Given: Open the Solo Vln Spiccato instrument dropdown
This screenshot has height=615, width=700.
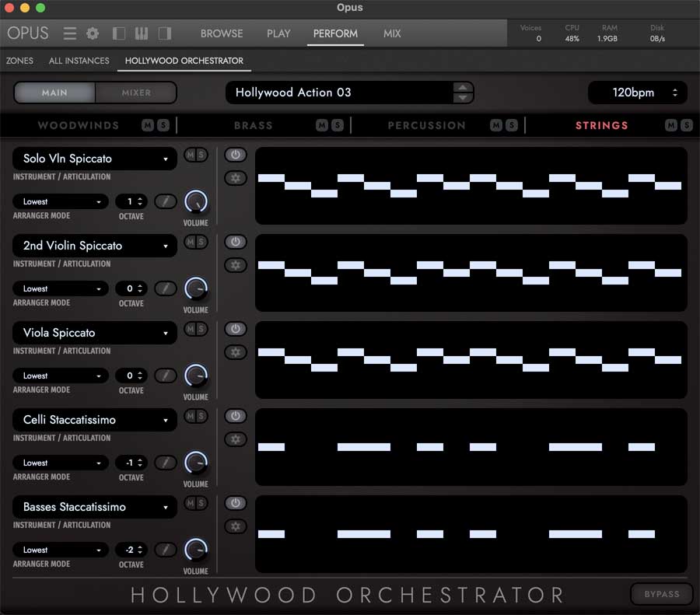Looking at the screenshot, I should (x=95, y=159).
